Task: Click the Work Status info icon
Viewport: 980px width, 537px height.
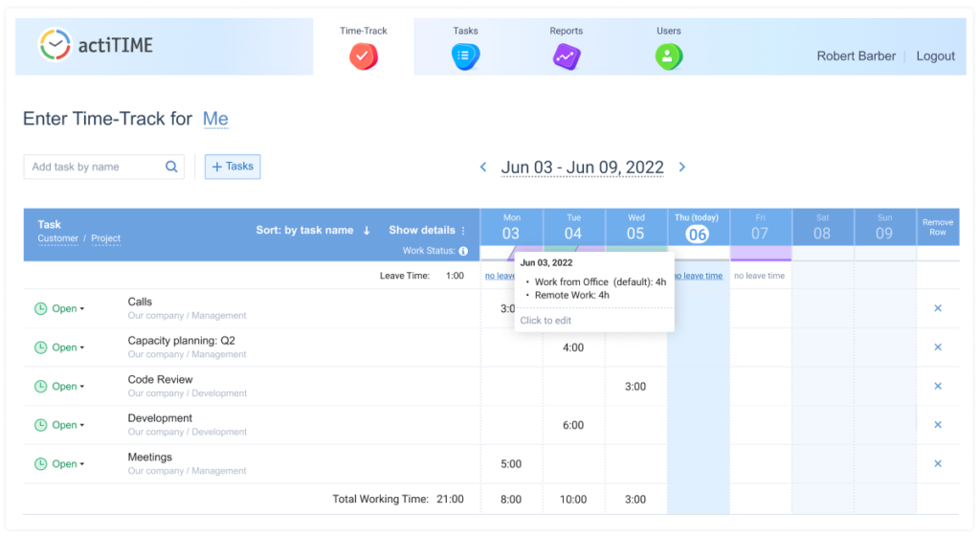Action: [463, 252]
